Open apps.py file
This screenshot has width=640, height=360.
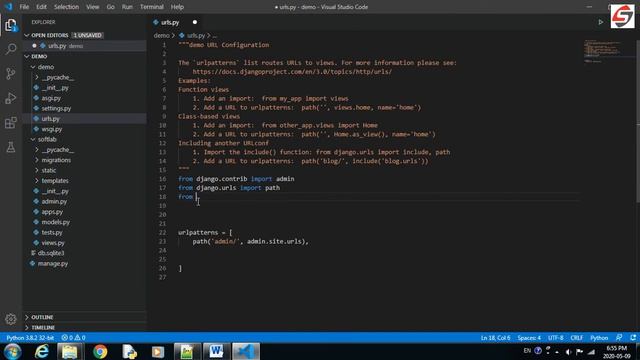[84, 211]
